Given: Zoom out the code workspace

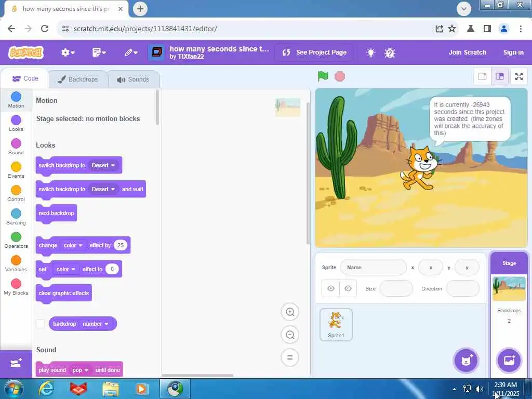Looking at the screenshot, I should [290, 335].
